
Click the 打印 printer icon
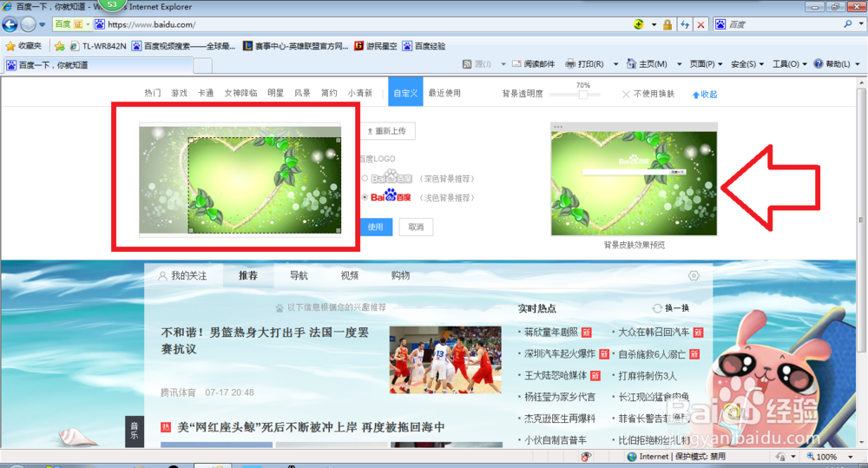[570, 64]
